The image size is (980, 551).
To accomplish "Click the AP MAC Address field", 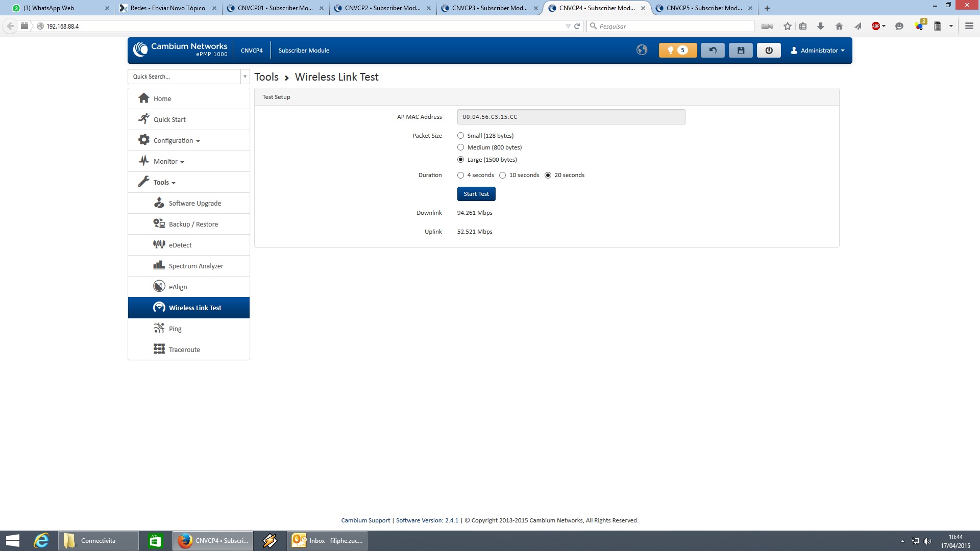I will coord(571,117).
